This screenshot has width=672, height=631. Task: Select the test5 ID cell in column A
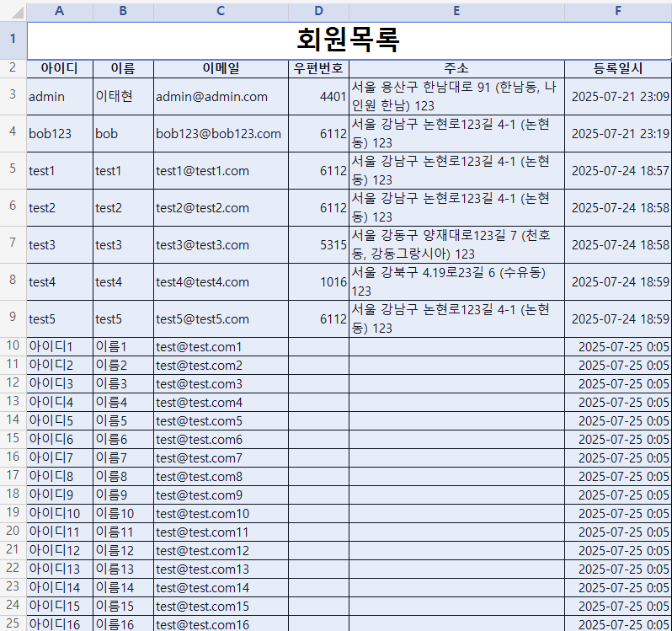[x=60, y=319]
